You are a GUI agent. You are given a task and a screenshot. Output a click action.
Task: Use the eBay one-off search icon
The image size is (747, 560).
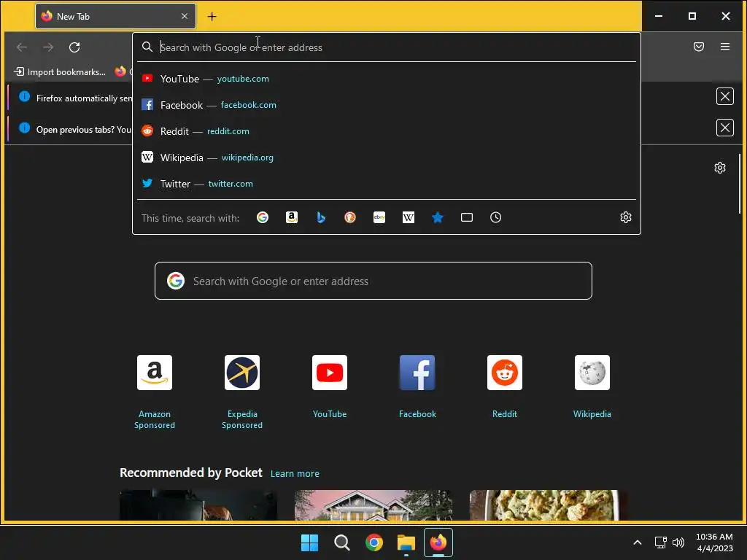point(379,217)
